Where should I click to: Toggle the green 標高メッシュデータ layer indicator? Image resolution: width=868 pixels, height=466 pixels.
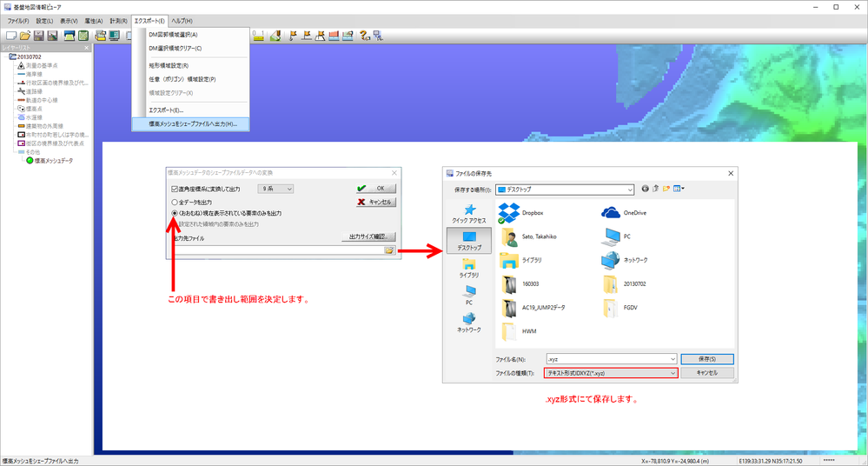click(30, 161)
